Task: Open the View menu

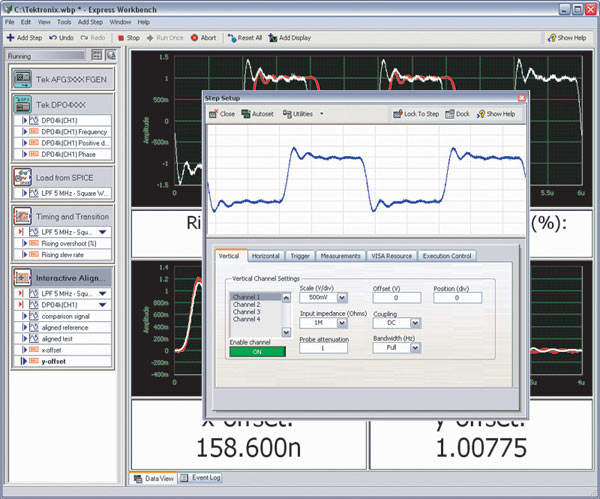Action: (44, 22)
